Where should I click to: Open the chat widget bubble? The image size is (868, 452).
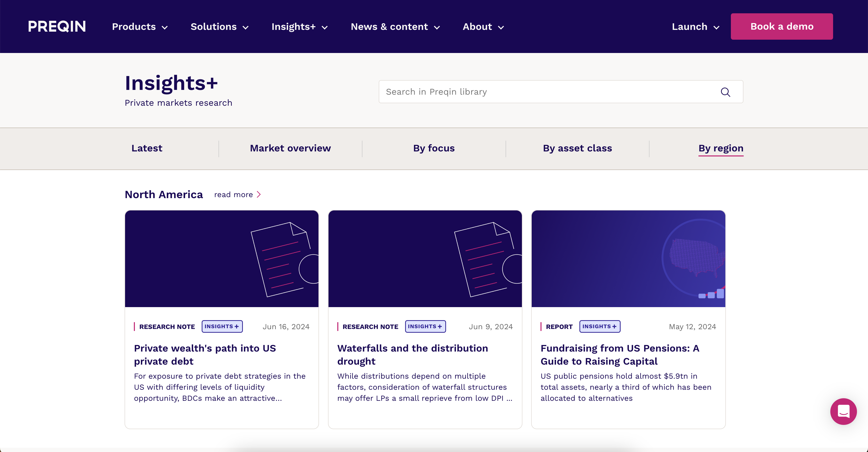[843, 411]
